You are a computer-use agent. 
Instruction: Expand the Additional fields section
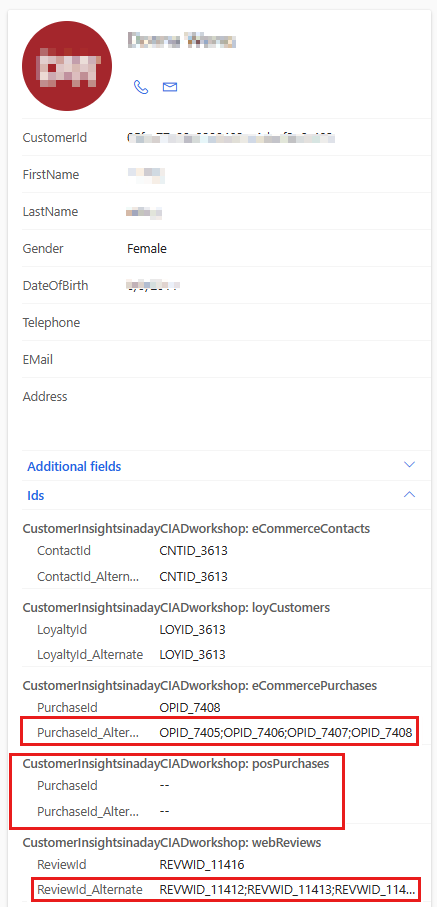(410, 465)
